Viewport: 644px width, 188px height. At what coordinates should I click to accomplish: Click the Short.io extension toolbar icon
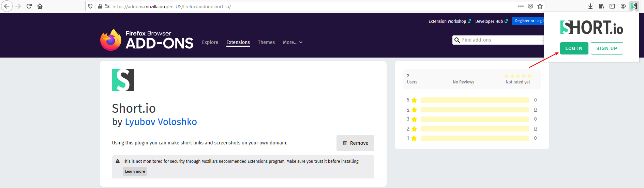pyautogui.click(x=634, y=6)
